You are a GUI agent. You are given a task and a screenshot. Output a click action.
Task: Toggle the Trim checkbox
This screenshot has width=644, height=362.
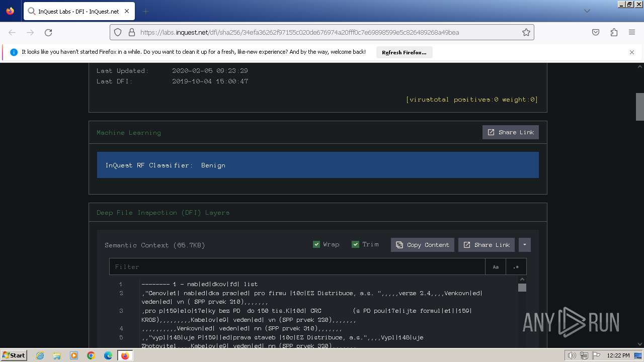click(x=356, y=244)
